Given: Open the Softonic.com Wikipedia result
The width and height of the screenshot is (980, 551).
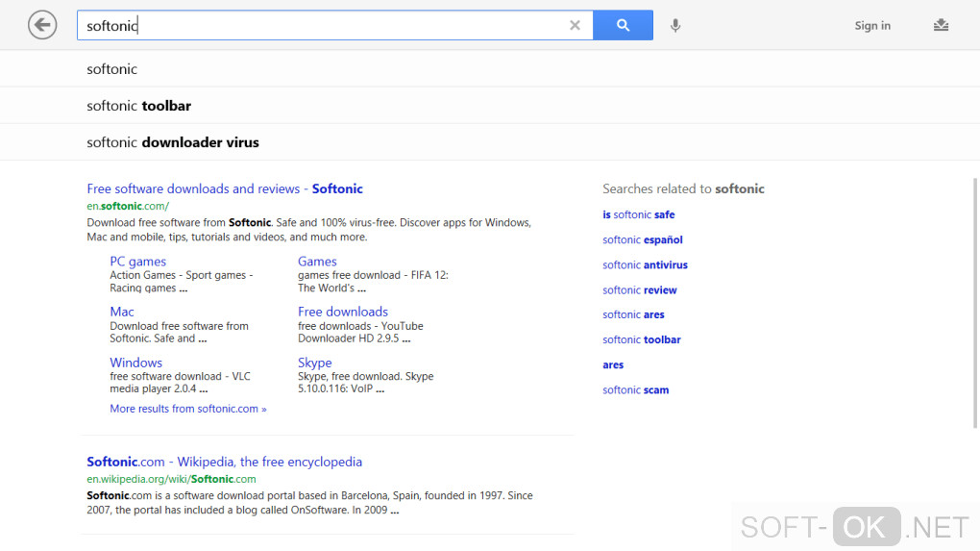Looking at the screenshot, I should point(224,462).
